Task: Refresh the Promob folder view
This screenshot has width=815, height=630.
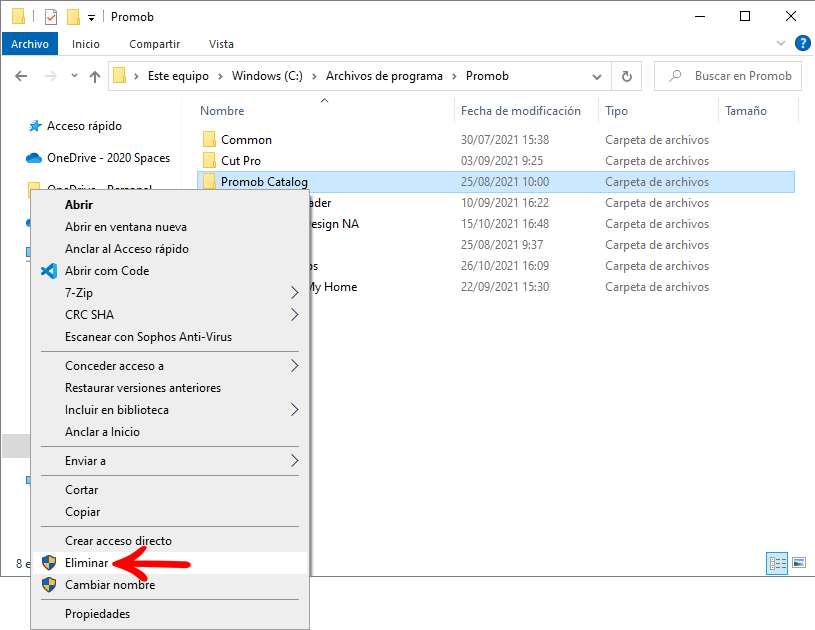Action: coord(627,76)
